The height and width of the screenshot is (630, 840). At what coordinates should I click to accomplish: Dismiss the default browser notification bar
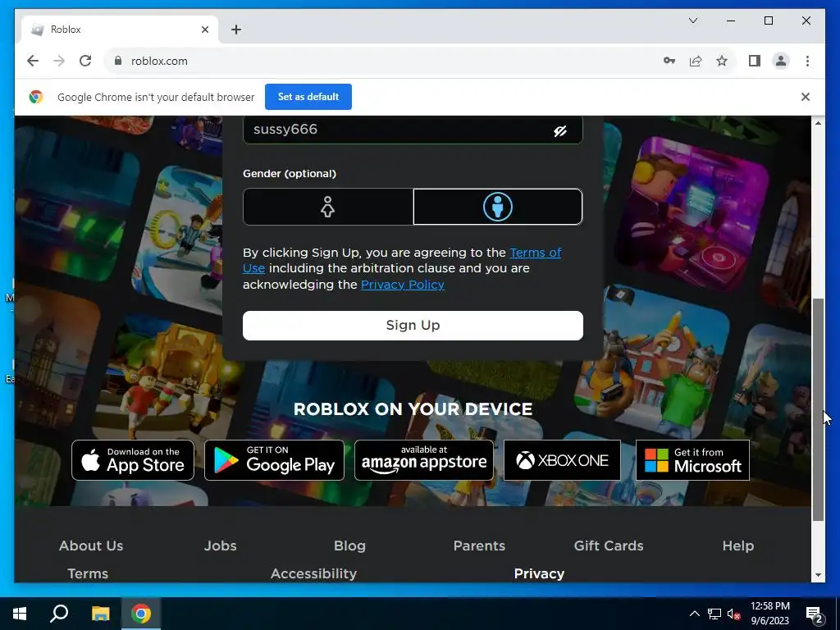(x=806, y=97)
